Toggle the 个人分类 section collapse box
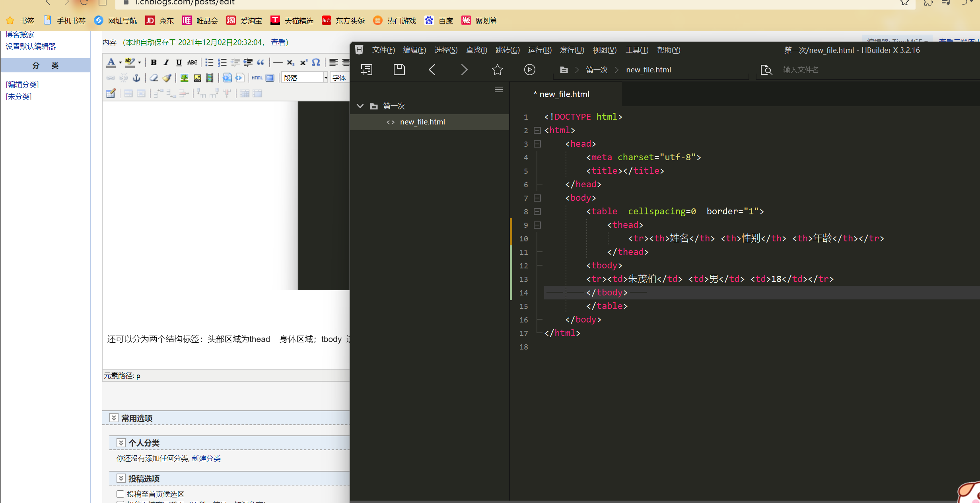This screenshot has height=503, width=980. pos(121,443)
